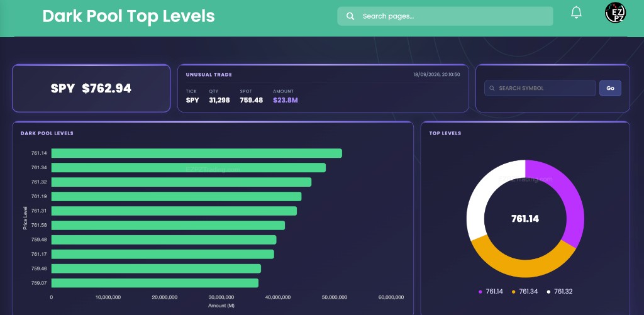
Task: Click the magnifier icon in Search pages
Action: pos(350,16)
